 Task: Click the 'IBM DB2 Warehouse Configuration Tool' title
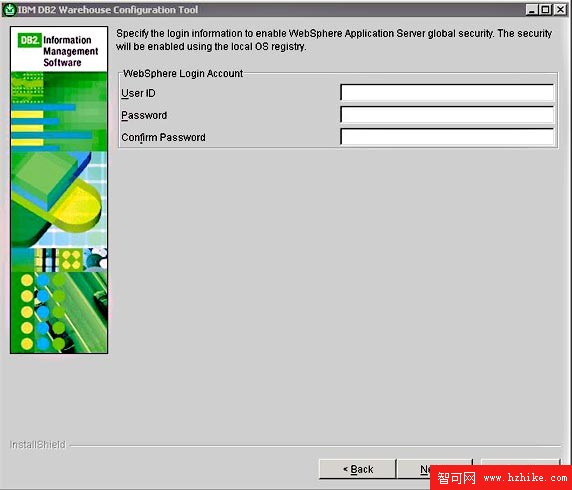pyautogui.click(x=108, y=10)
